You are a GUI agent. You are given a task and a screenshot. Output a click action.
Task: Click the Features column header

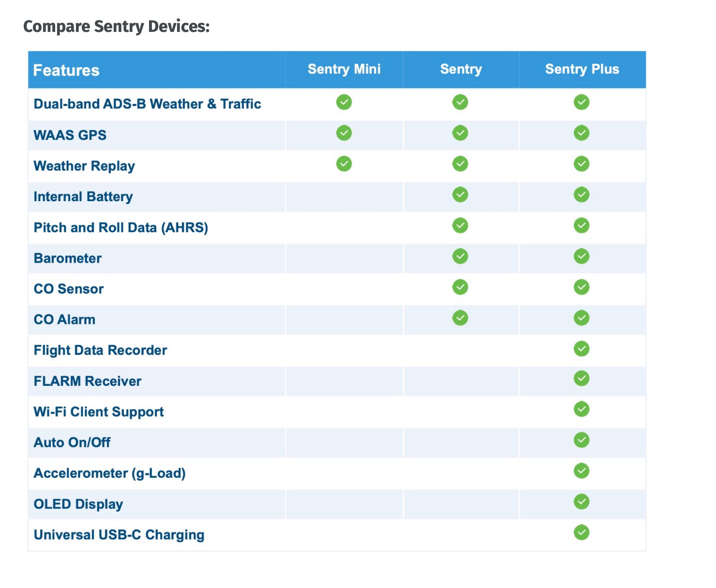66,71
